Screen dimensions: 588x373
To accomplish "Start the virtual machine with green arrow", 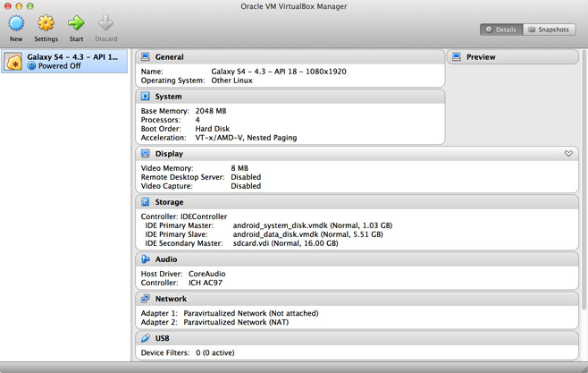I will point(76,23).
